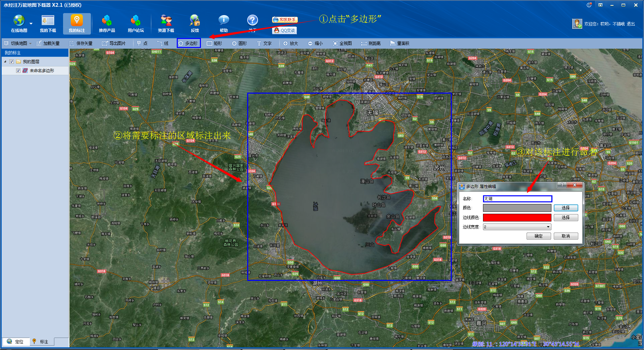This screenshot has height=350, width=644.
Task: Open 帮助 help info icon
Action: 224,24
